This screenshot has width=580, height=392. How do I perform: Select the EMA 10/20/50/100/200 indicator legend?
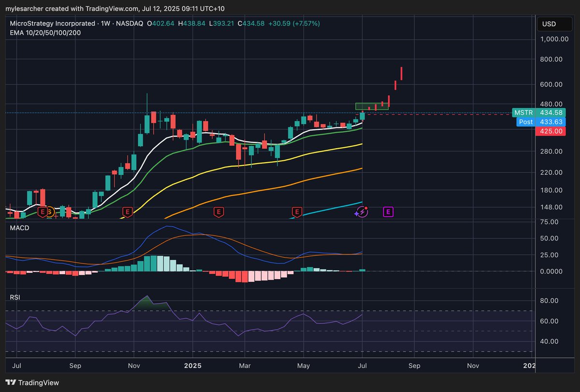coord(45,33)
